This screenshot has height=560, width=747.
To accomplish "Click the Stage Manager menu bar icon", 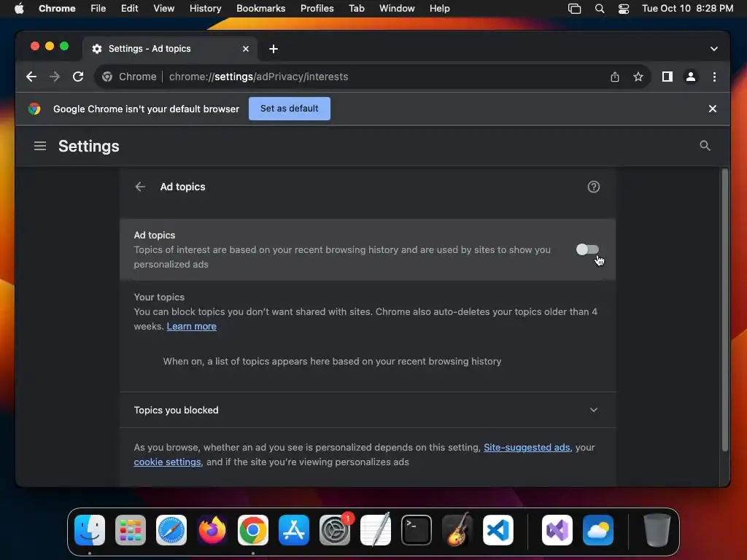I will [x=575, y=9].
